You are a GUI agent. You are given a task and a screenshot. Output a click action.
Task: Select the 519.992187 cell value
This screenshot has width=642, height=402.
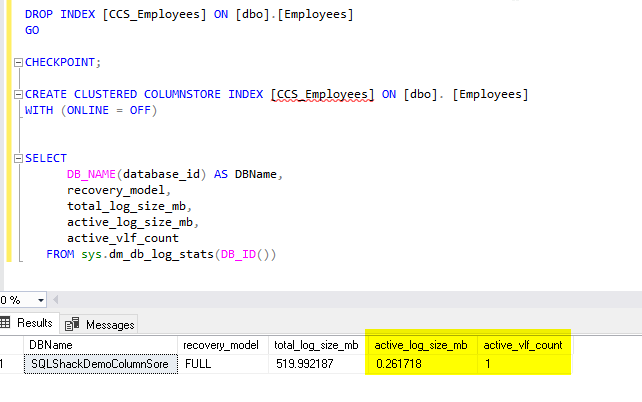pos(316,364)
